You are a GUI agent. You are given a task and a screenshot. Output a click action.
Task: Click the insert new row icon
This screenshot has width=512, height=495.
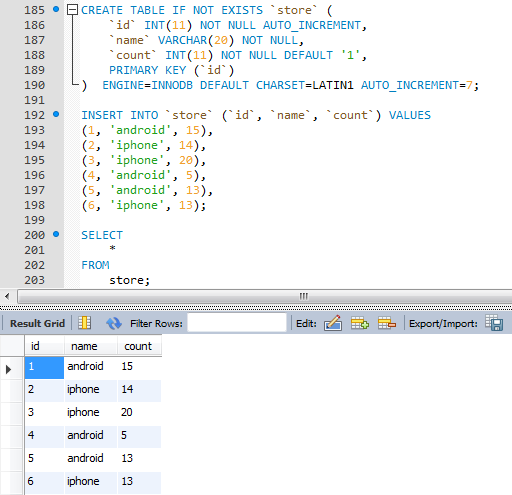point(360,323)
